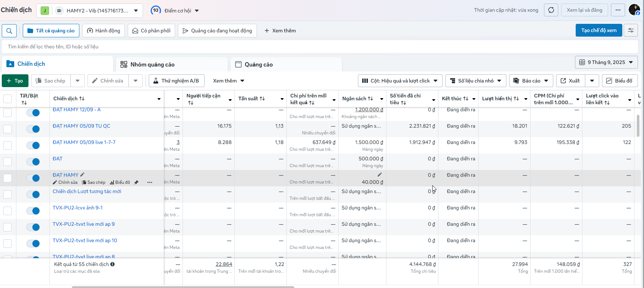Open the Báo cáo dropdown
Image resolution: width=644 pixels, height=288 pixels.
pyautogui.click(x=531, y=81)
